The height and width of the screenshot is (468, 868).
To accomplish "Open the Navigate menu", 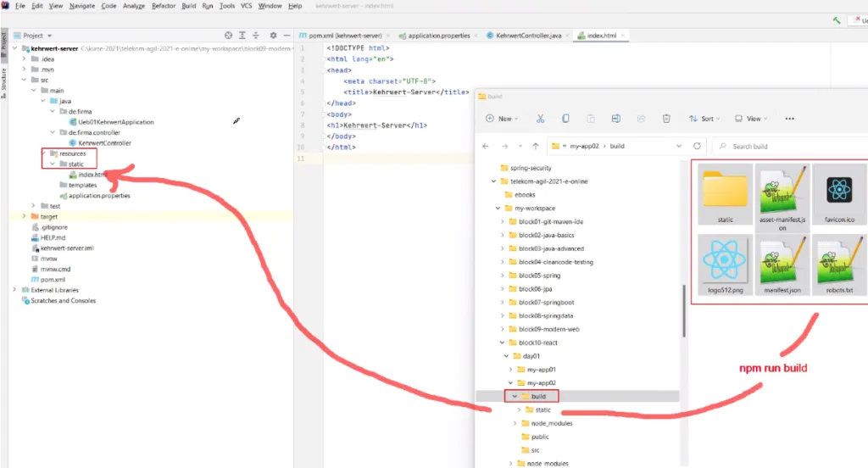I will tap(82, 6).
